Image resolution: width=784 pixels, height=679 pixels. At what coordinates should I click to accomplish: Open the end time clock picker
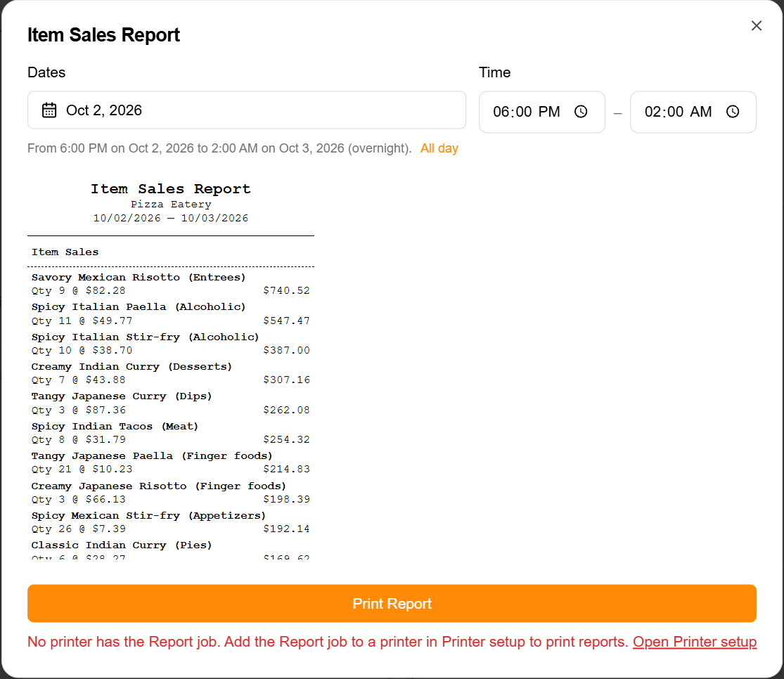(733, 112)
